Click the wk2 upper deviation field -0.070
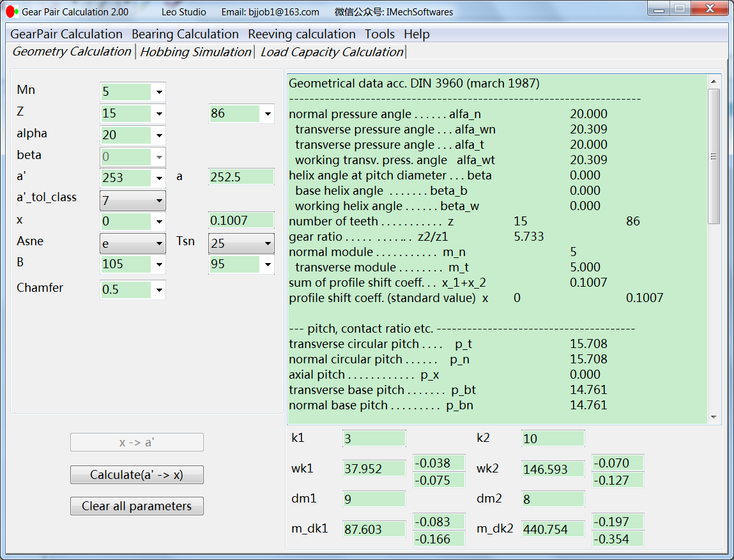734x560 pixels. click(618, 463)
